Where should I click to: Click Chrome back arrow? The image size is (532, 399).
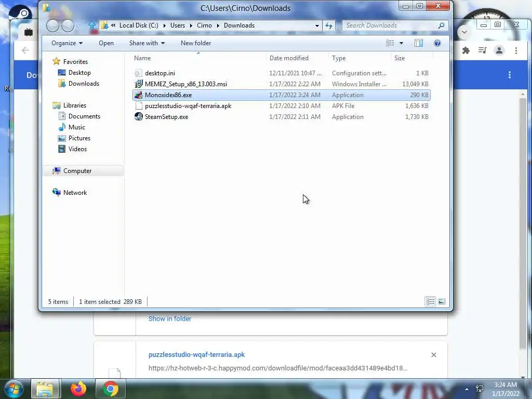tap(25, 50)
